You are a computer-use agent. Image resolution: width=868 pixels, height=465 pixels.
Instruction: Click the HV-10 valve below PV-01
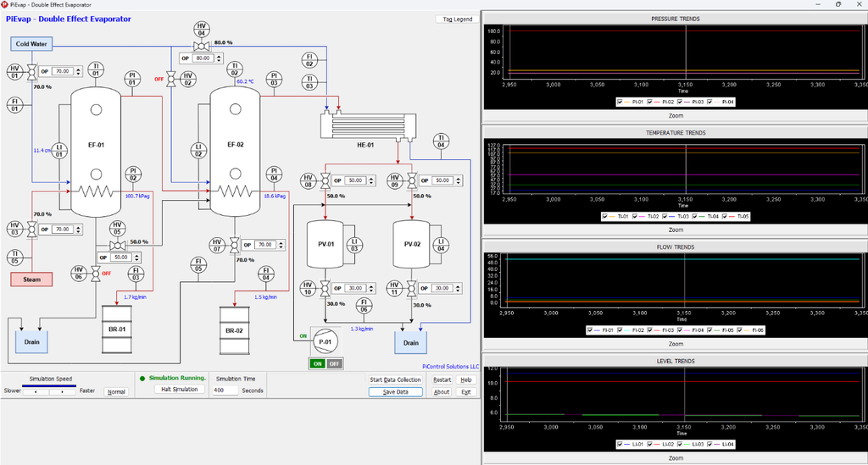(325, 289)
